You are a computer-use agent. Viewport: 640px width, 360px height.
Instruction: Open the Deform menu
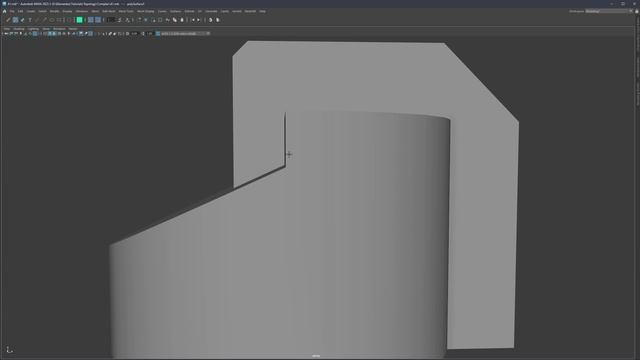coord(189,11)
